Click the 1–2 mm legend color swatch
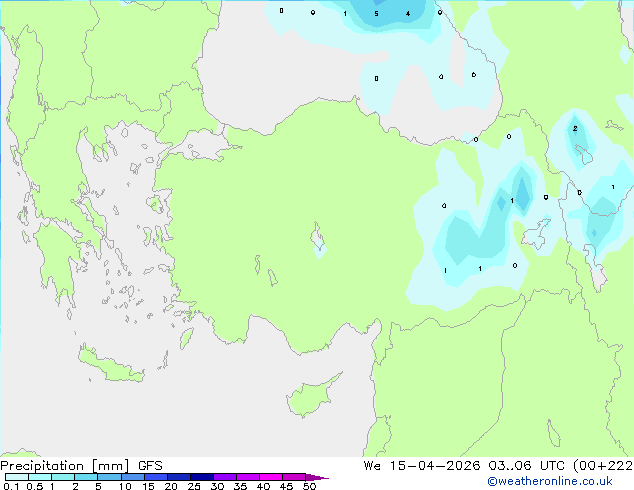This screenshot has height=490, width=634. click(x=63, y=477)
